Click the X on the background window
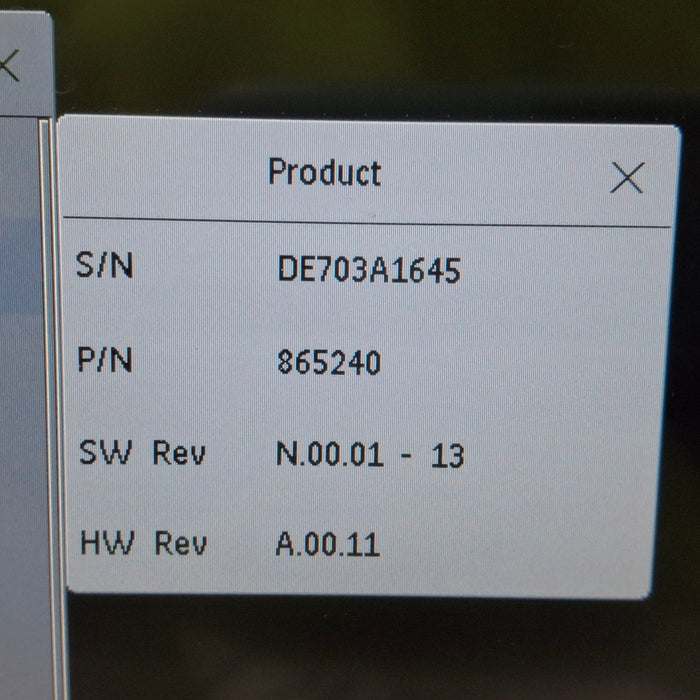 point(8,66)
